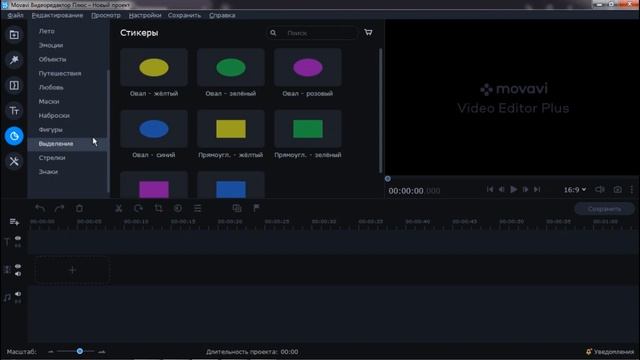
Task: Click the Color adjustments icon
Action: [178, 209]
